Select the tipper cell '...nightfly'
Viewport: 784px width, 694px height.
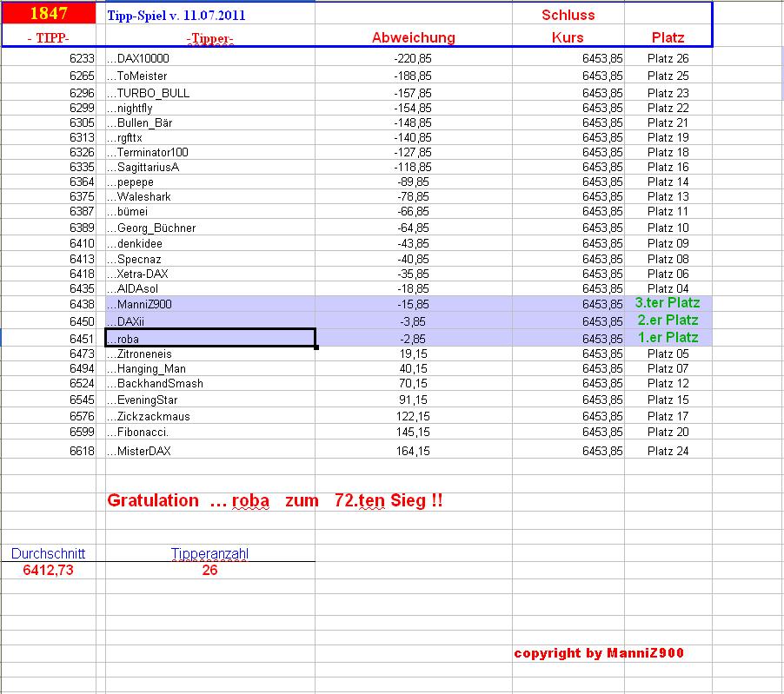(x=210, y=108)
